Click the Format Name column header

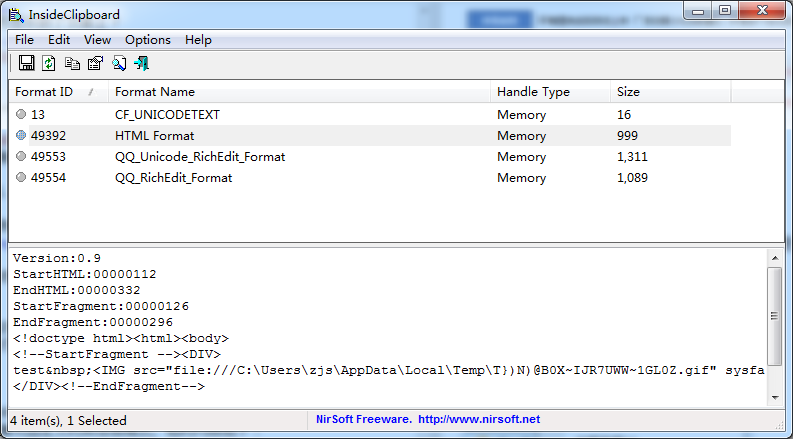point(298,92)
